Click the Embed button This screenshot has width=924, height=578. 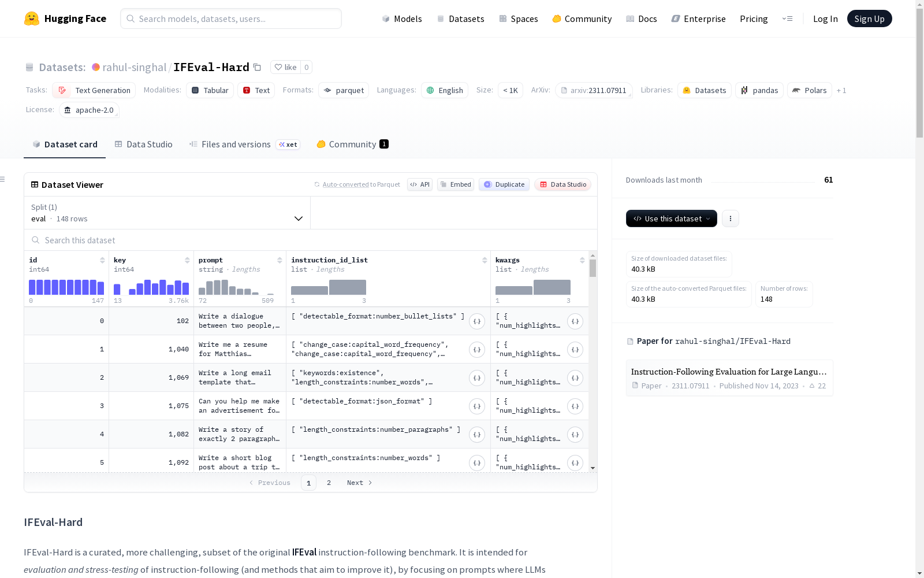tap(456, 184)
